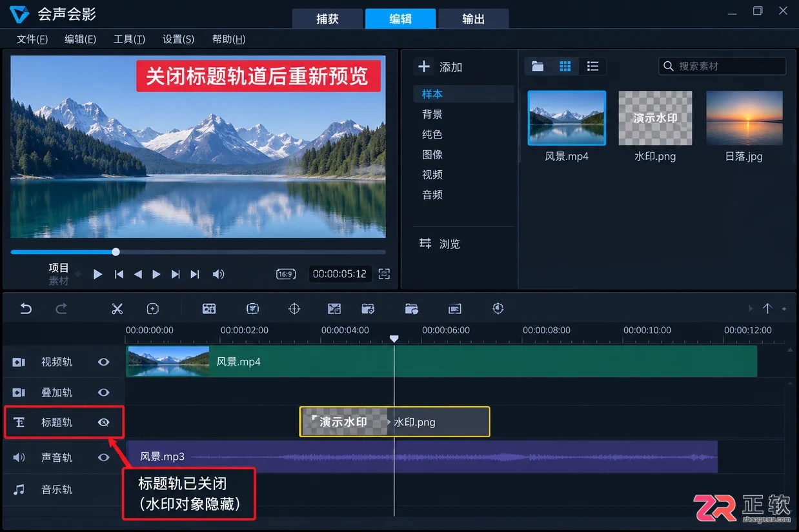
Task: Undo the last action in timeline toolbar
Action: 26,309
